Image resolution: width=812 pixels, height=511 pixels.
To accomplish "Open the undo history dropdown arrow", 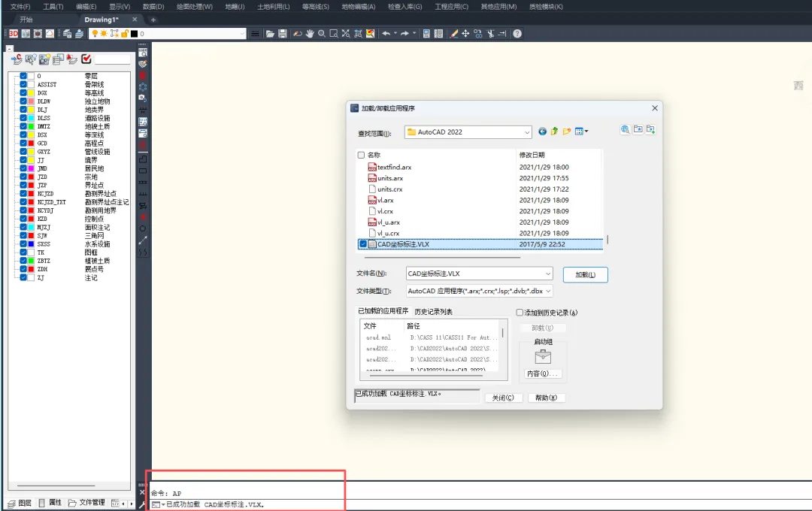I will (x=395, y=34).
